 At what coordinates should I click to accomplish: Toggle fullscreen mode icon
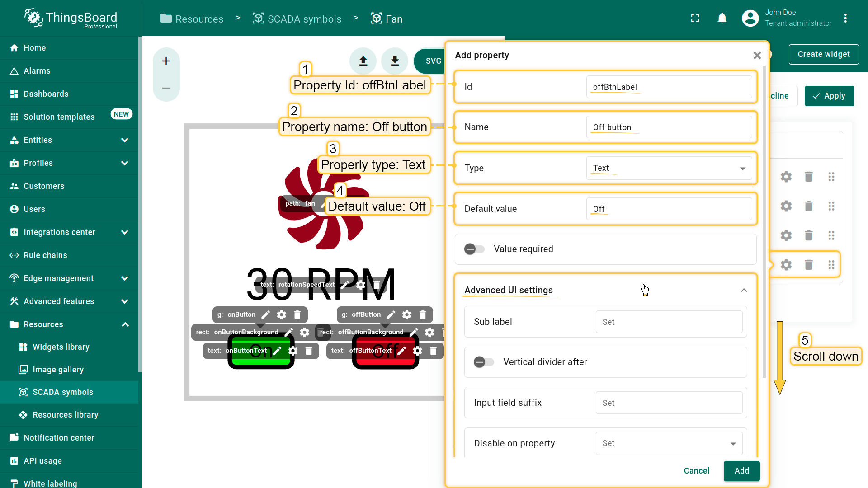coord(695,19)
